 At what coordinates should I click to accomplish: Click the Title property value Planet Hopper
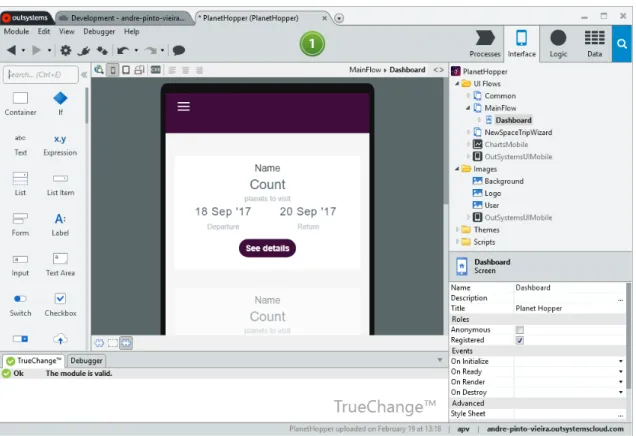(x=539, y=308)
